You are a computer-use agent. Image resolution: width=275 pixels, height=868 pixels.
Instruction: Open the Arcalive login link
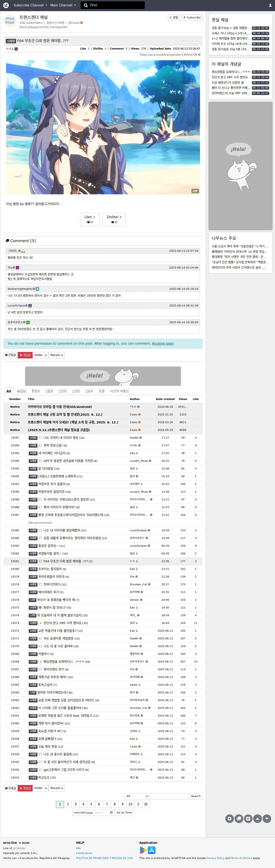coord(163,344)
